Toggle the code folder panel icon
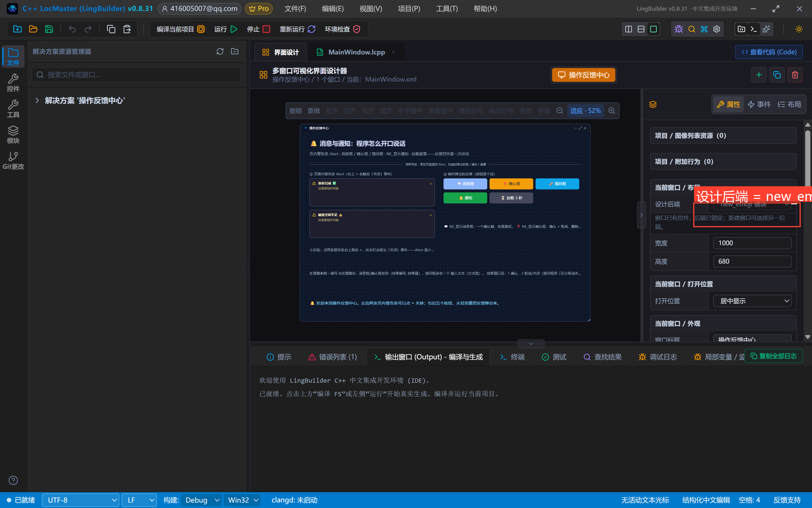Viewport: 812px width, 508px height. click(x=741, y=29)
